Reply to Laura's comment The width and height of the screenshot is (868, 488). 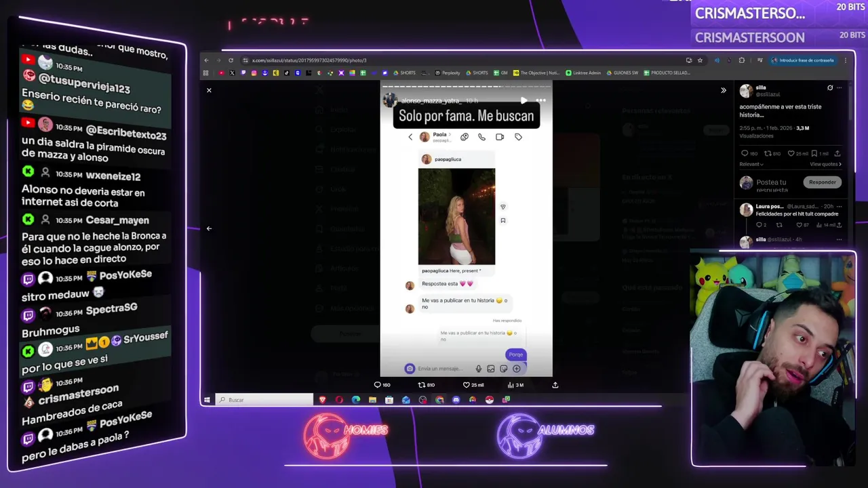coord(761,225)
